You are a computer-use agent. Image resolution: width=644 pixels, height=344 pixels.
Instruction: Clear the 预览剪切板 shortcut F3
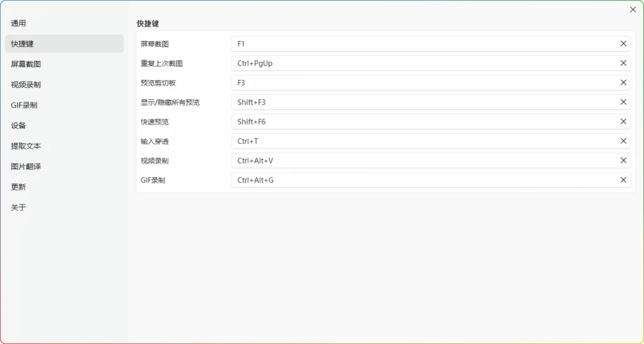[x=623, y=82]
